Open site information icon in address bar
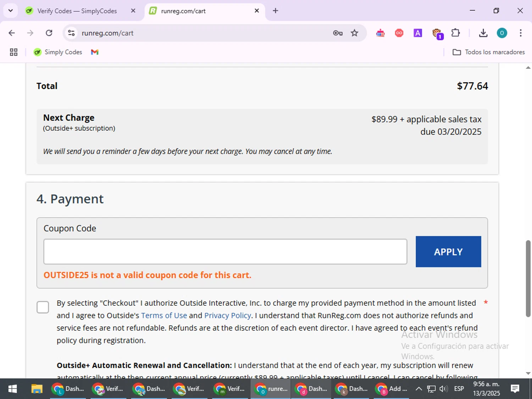 click(71, 33)
